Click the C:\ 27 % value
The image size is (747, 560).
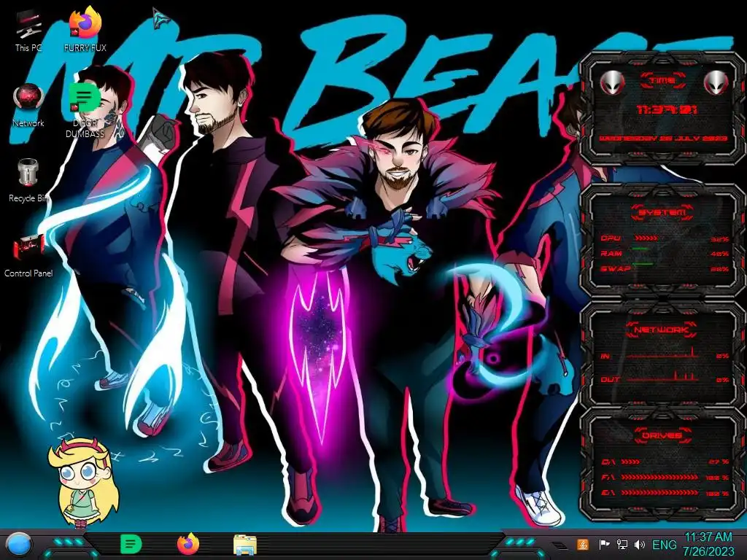719,462
